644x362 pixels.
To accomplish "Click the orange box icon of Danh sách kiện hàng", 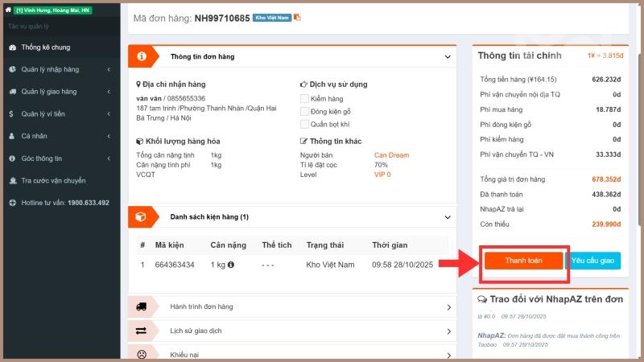I will [x=142, y=216].
